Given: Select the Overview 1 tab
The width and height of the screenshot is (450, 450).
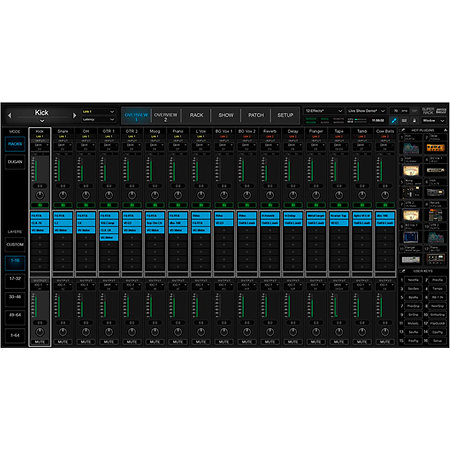Looking at the screenshot, I should (136, 116).
